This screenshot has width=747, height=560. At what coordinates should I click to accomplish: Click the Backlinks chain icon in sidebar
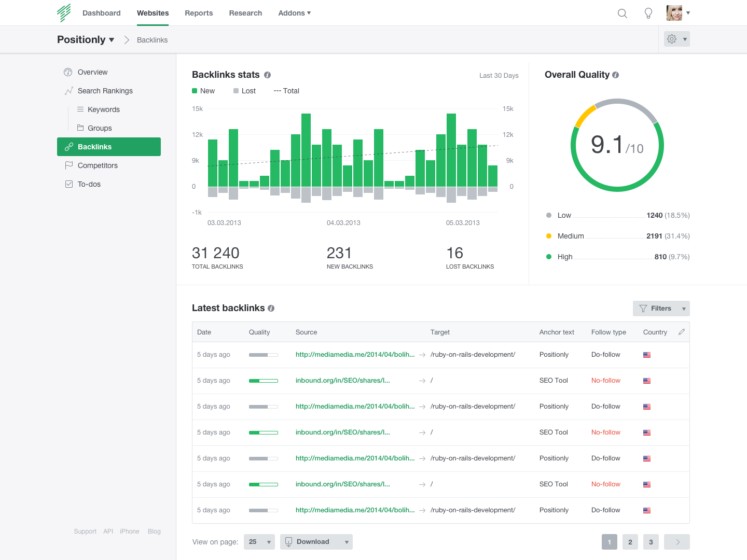pos(68,147)
